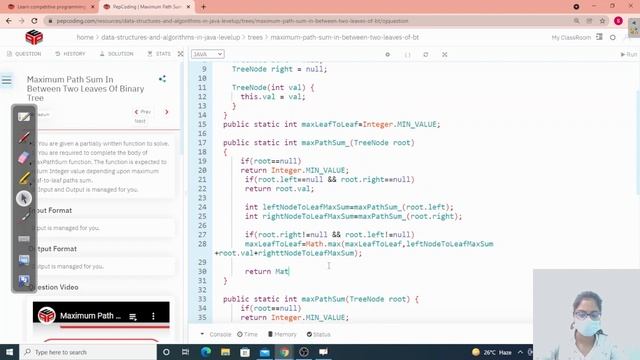Open the Mail app from taskbar
640x360 pixels.
[x=264, y=352]
